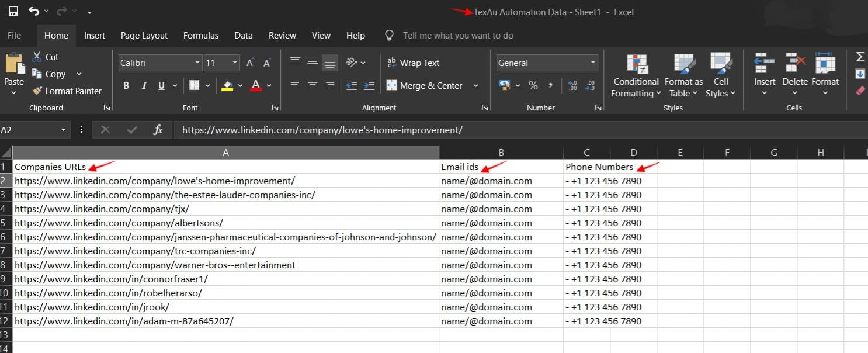The height and width of the screenshot is (353, 868).
Task: Toggle bold formatting in the Font group
Action: [x=126, y=85]
